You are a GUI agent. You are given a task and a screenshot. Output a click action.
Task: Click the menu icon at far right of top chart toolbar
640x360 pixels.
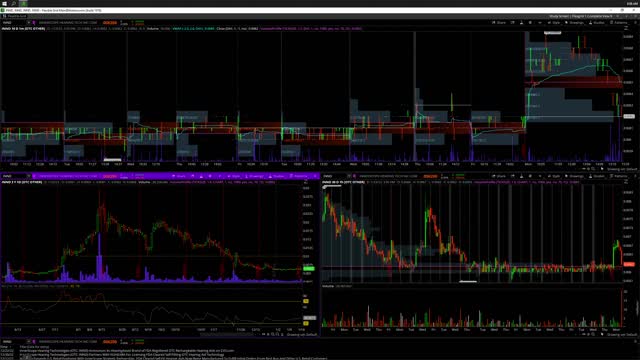[x=635, y=22]
